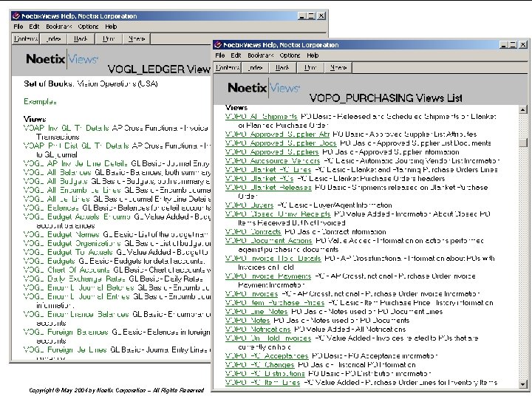Open VOPO_Invoice_Hold_Details link
The width and height of the screenshot is (532, 399).
(273, 258)
